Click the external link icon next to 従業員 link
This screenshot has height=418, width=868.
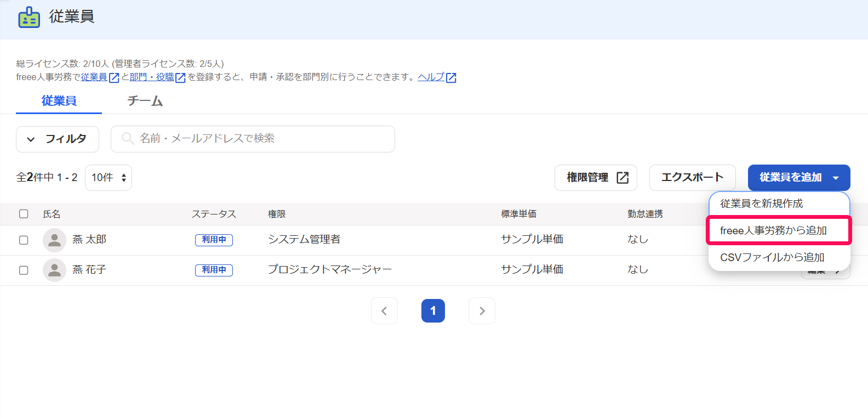[x=114, y=78]
